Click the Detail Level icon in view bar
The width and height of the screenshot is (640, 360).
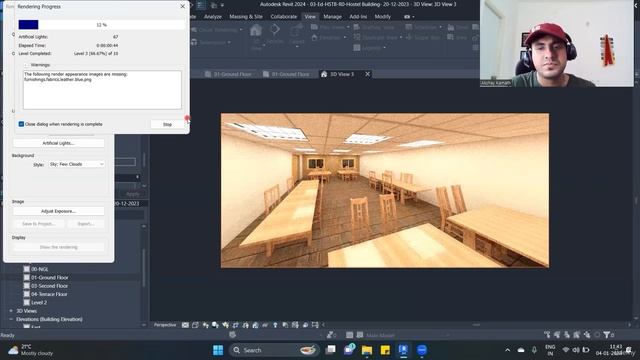[185, 325]
